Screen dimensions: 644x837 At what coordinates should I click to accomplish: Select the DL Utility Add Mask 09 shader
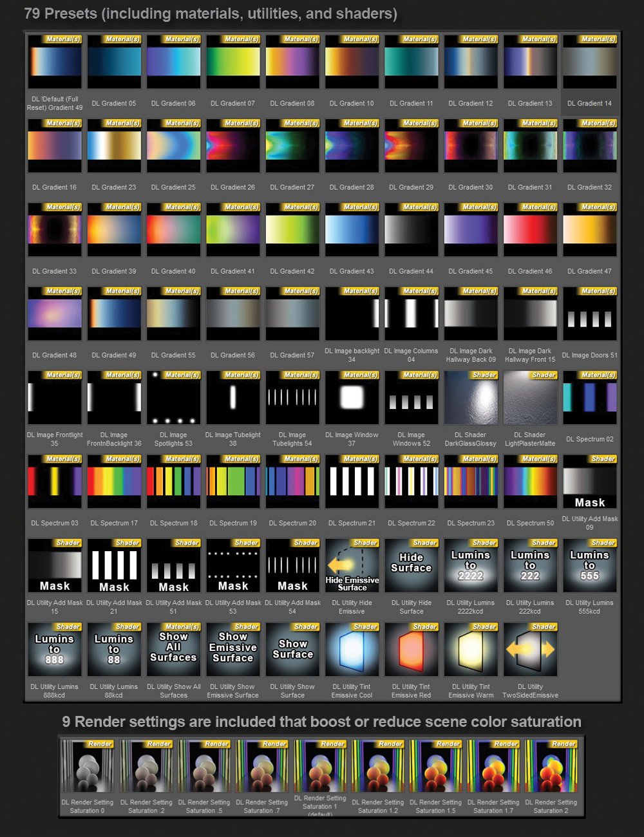(x=590, y=482)
